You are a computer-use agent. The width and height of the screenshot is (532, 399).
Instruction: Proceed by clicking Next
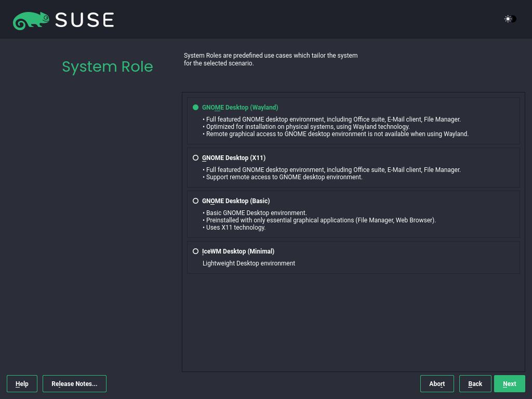pos(509,383)
